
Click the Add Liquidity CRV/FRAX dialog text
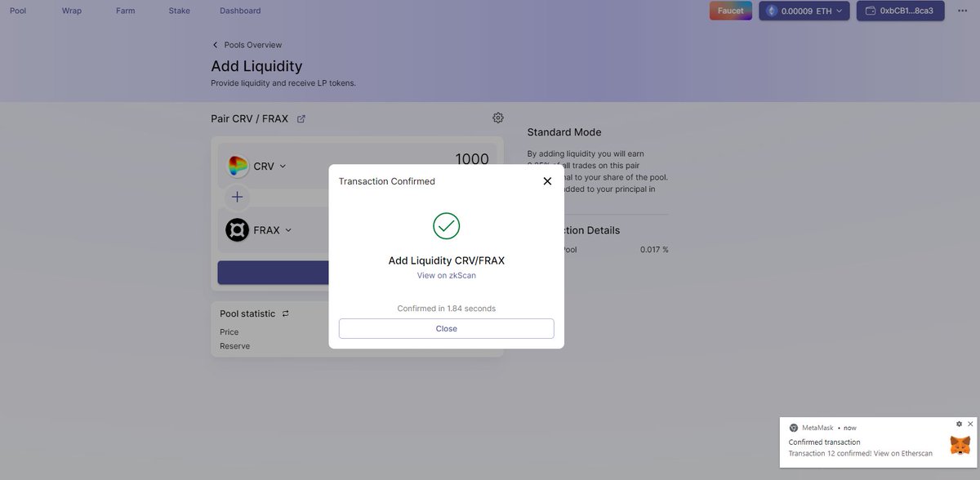coord(447,261)
